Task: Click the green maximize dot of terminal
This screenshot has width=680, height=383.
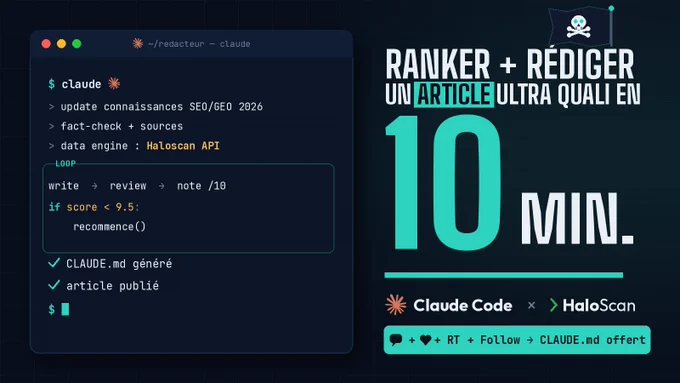Action: pyautogui.click(x=77, y=44)
